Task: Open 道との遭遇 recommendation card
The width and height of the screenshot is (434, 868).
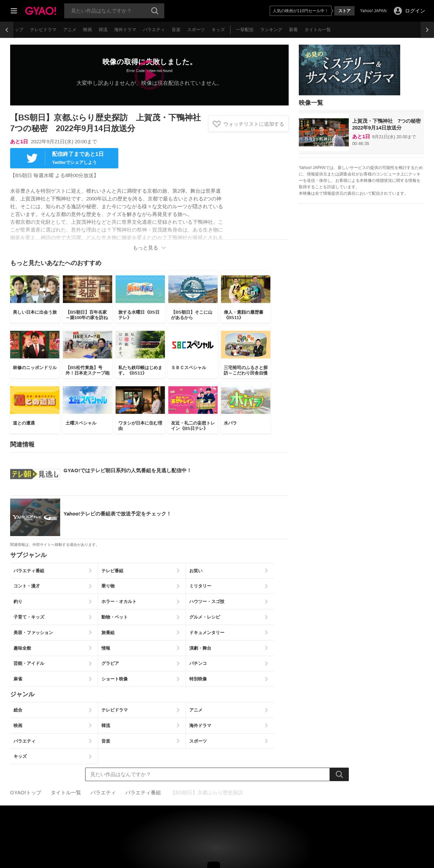Action: click(x=35, y=408)
